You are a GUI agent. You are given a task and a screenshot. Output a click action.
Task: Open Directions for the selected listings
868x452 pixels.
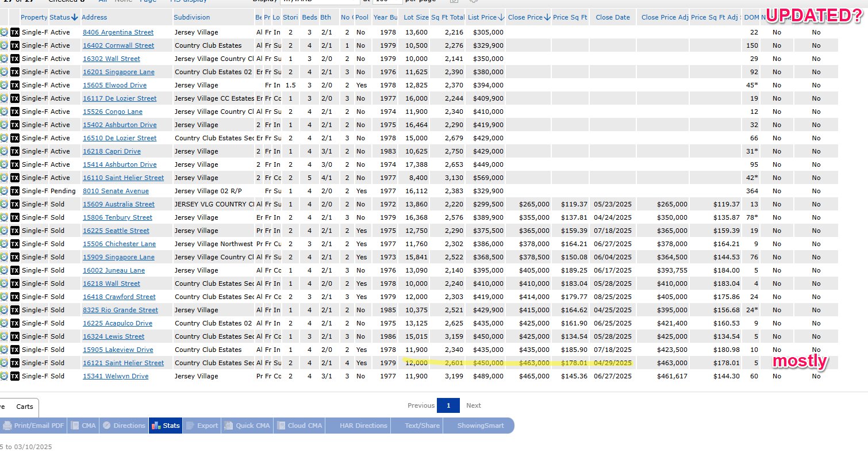124,426
